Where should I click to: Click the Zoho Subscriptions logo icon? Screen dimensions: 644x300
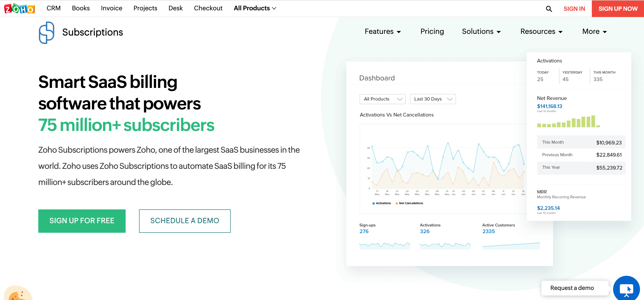pyautogui.click(x=47, y=33)
